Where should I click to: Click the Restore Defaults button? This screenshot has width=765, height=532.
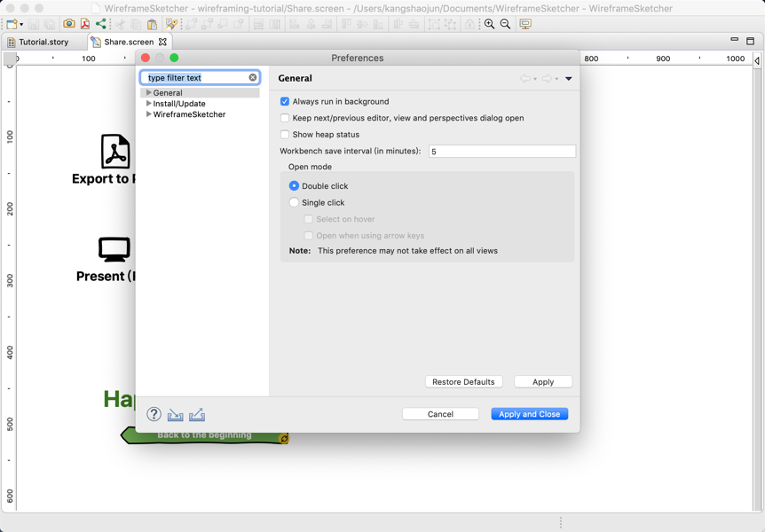tap(463, 382)
